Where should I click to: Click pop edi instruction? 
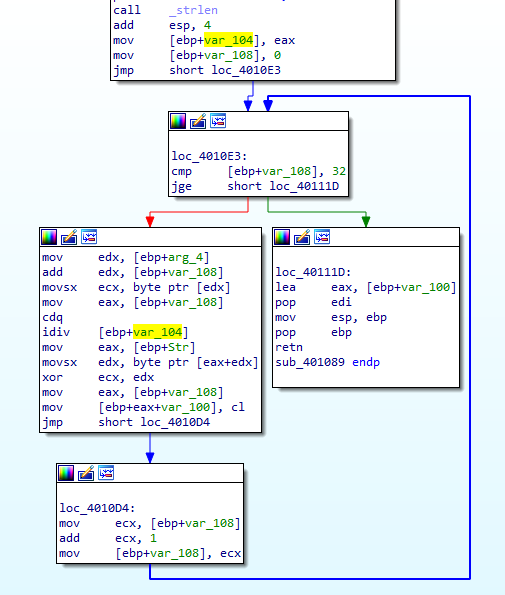[x=313, y=302]
